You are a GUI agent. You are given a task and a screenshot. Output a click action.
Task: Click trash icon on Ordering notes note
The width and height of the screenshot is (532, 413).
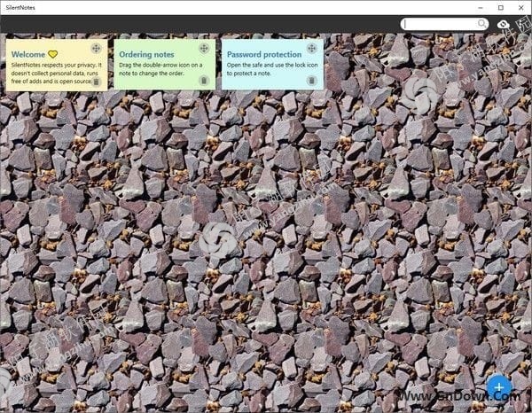(204, 81)
